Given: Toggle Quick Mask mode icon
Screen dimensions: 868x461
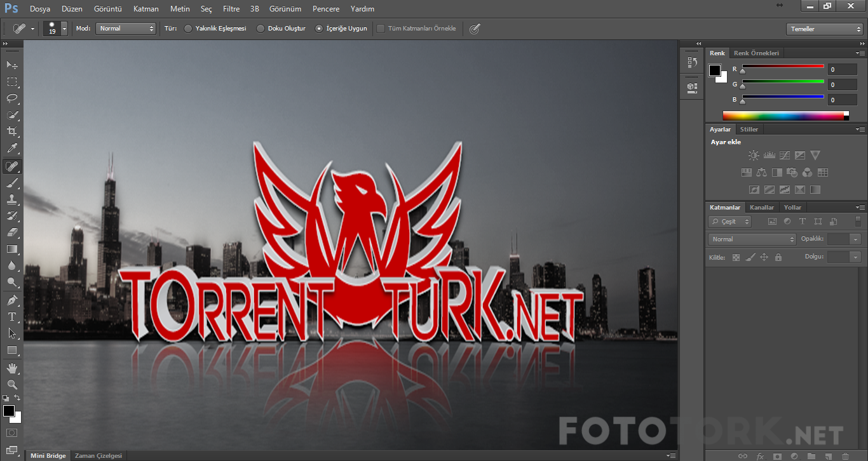Looking at the screenshot, I should (x=12, y=433).
